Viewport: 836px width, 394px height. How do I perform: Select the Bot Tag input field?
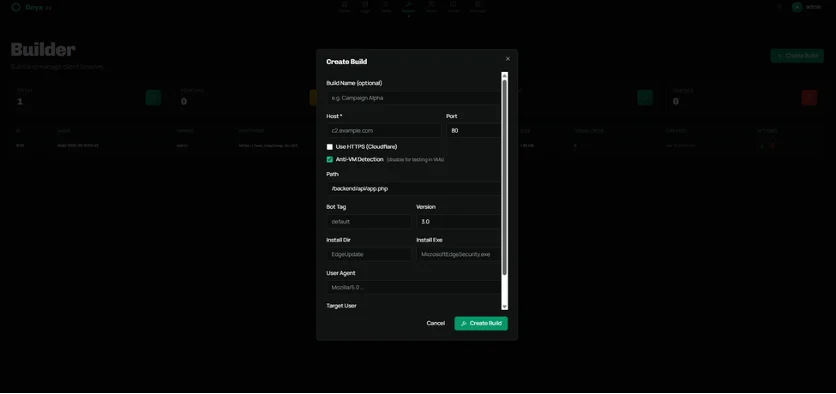[368, 222]
